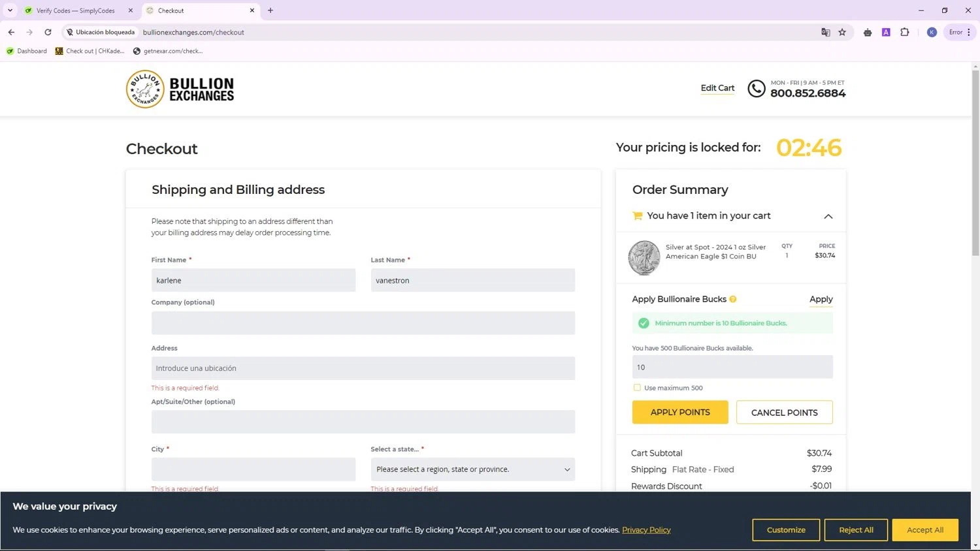Viewport: 980px width, 551px height.
Task: Open the browser extensions puzzle icon
Action: point(905,32)
